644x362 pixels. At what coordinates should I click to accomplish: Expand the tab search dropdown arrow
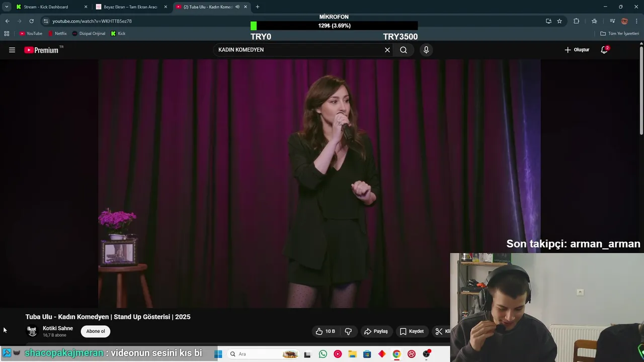(7, 7)
